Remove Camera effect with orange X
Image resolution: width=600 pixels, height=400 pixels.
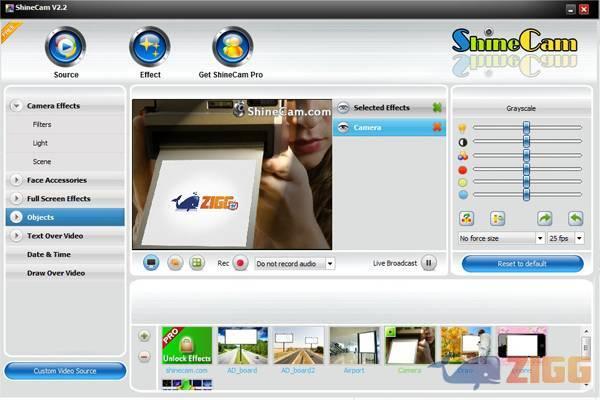437,127
